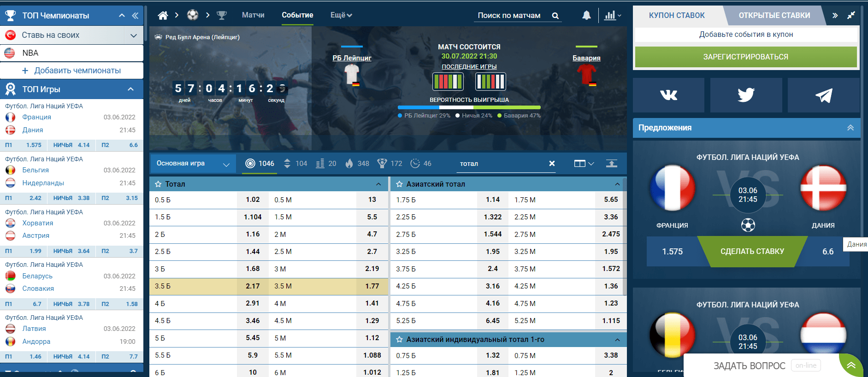This screenshot has height=377, width=868.
Task: Focus the Поиск по матчам field
Action: click(509, 16)
